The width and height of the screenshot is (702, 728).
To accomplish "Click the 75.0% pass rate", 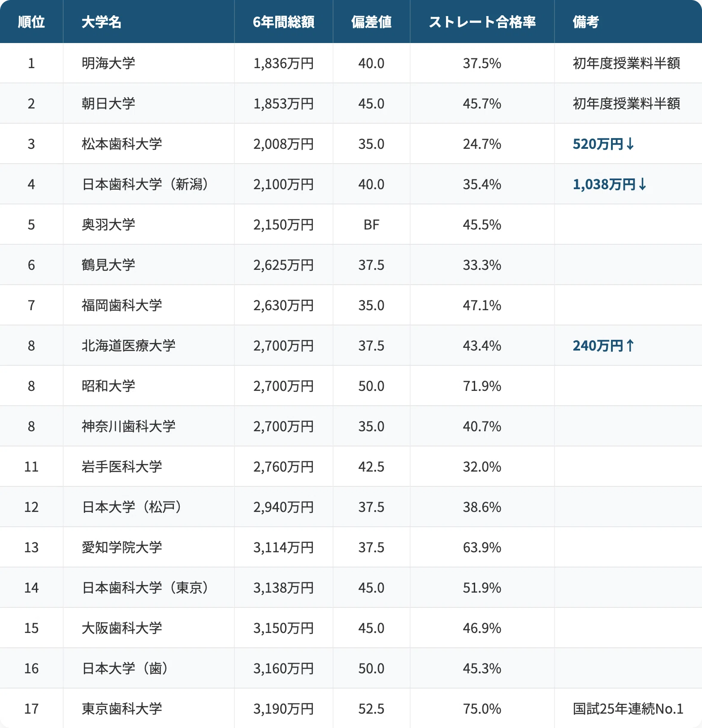I will pos(482,709).
